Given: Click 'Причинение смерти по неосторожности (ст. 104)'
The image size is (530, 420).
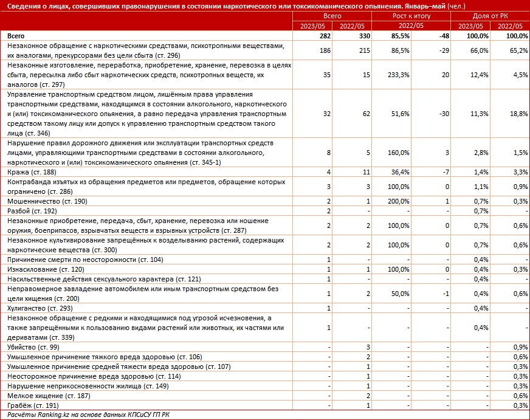Looking at the screenshot, I should (85, 260).
